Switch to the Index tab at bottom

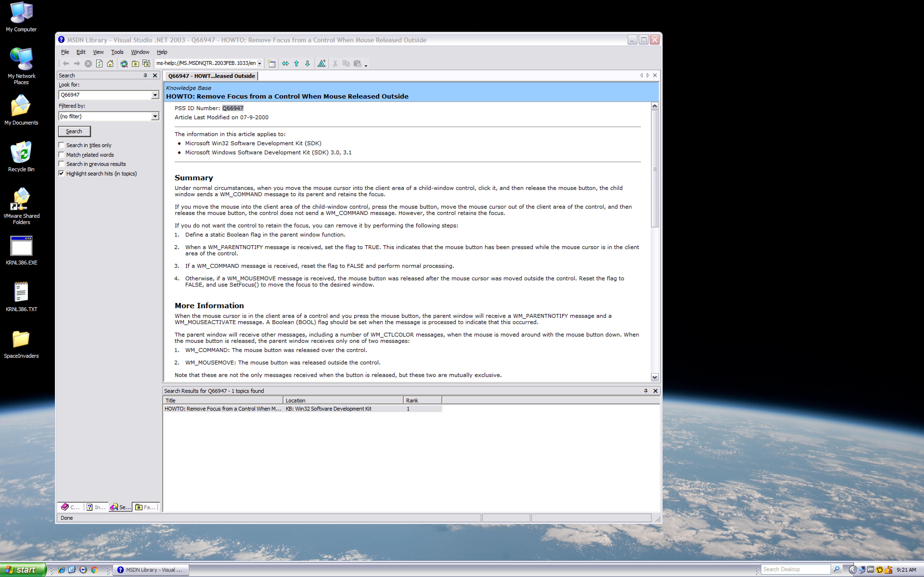point(96,507)
